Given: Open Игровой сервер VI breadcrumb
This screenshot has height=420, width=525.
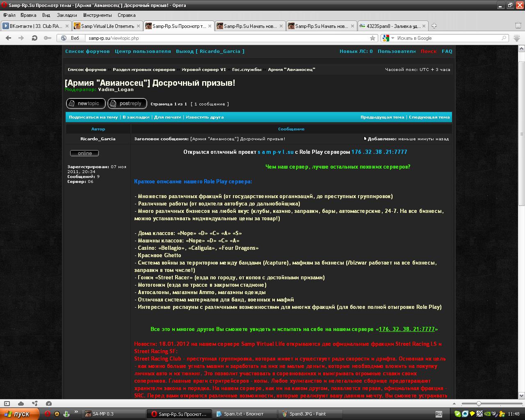Looking at the screenshot, I should click(204, 70).
